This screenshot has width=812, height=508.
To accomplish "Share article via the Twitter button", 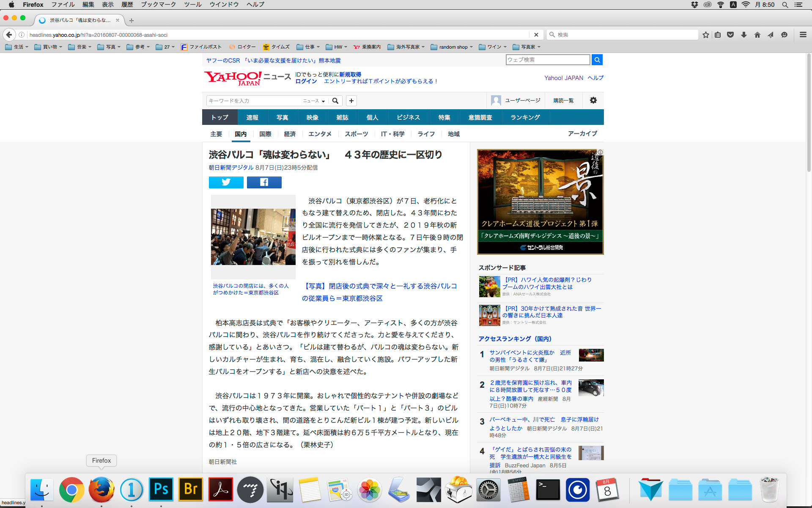I will [226, 182].
